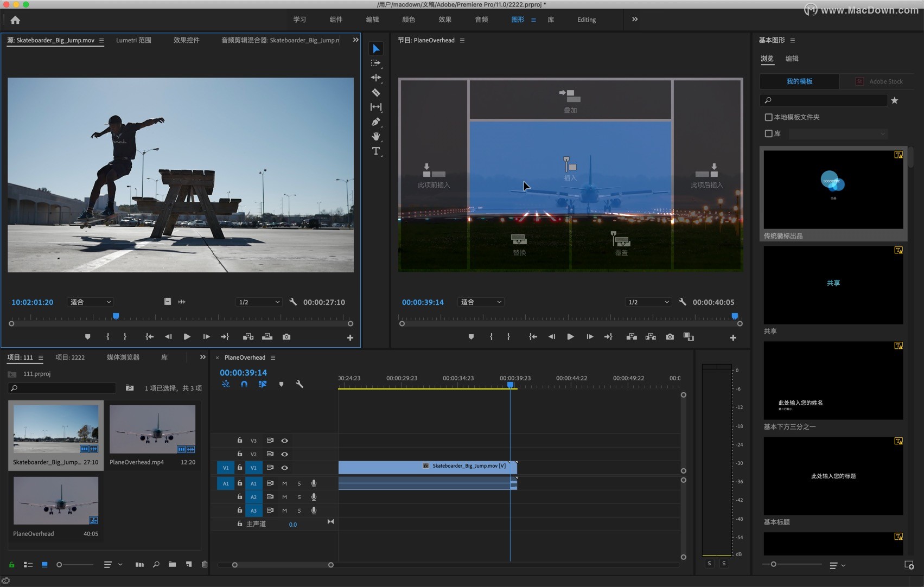
Task: Select the Type tool
Action: [376, 151]
